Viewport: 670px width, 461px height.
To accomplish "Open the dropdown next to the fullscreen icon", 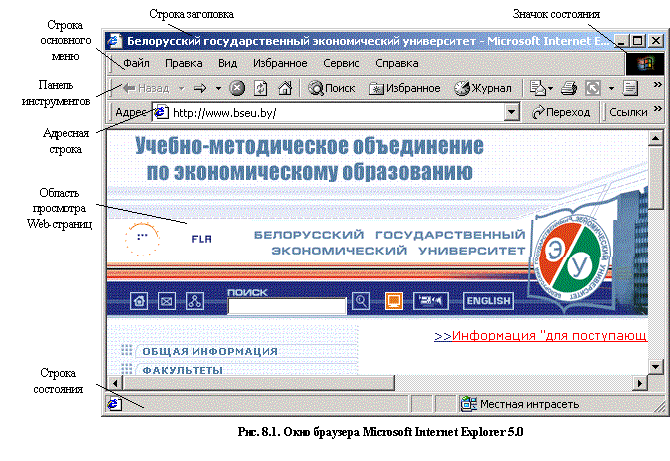I will click(611, 88).
